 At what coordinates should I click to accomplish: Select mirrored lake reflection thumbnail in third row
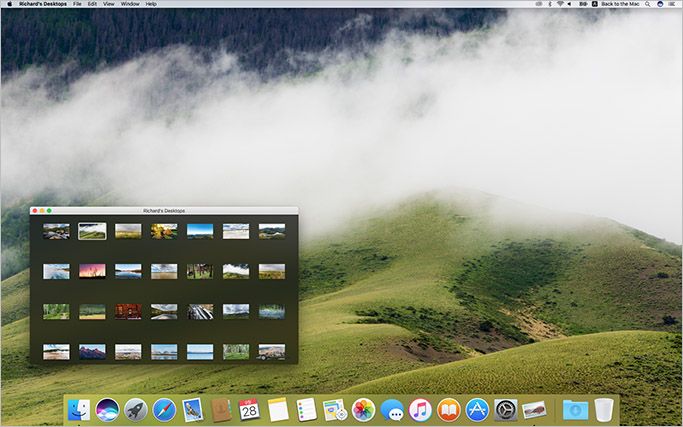[164, 312]
